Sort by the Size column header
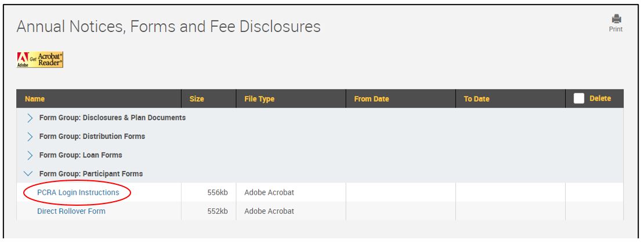Image resolution: width=644 pixels, height=243 pixels. (x=197, y=99)
